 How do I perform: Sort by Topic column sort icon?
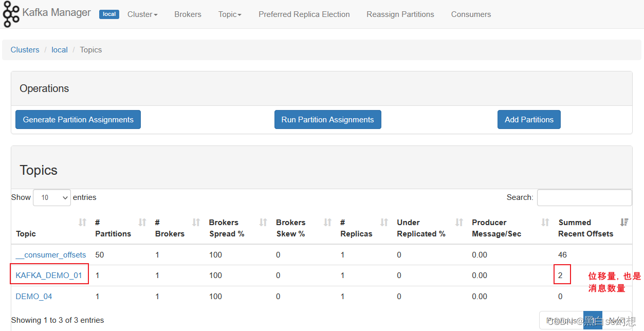pos(82,222)
